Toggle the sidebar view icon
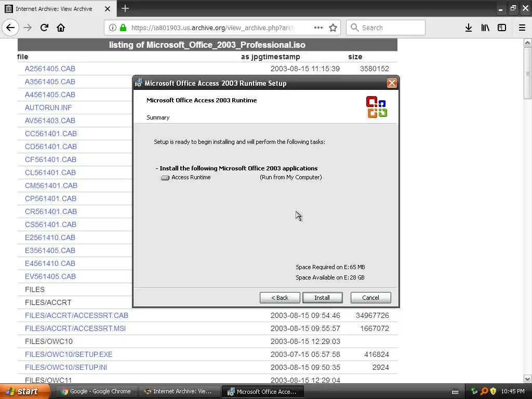 [x=502, y=28]
